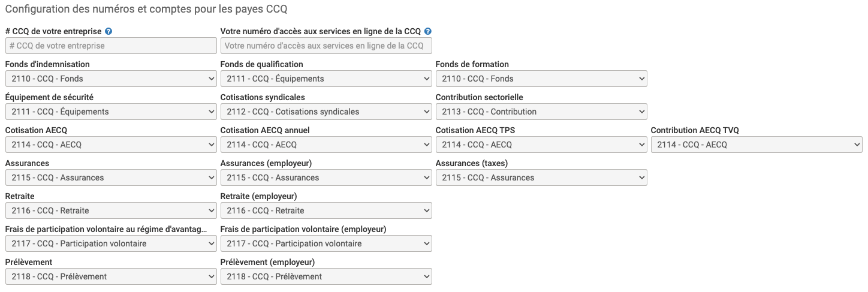The height and width of the screenshot is (292, 868).
Task: Open the Cotisations syndicales dropdown
Action: point(326,112)
